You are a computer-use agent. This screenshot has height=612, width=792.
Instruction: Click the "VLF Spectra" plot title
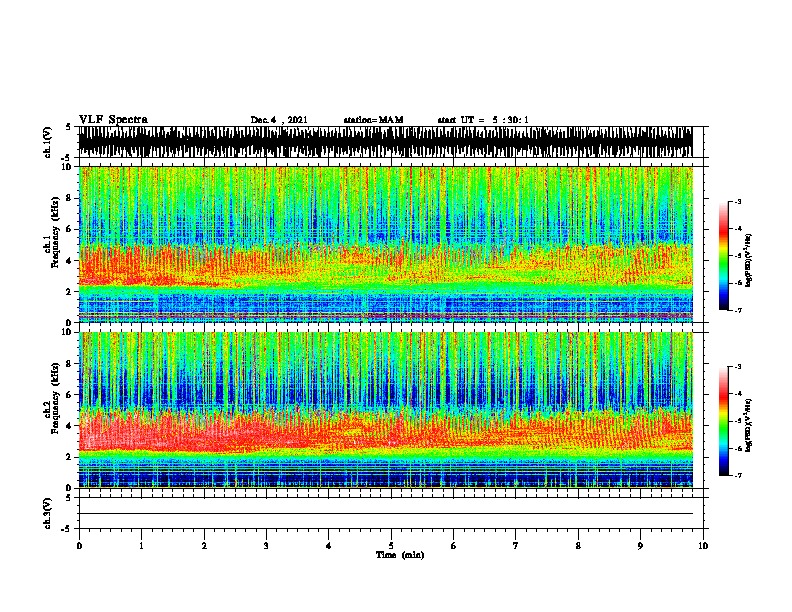click(x=113, y=120)
